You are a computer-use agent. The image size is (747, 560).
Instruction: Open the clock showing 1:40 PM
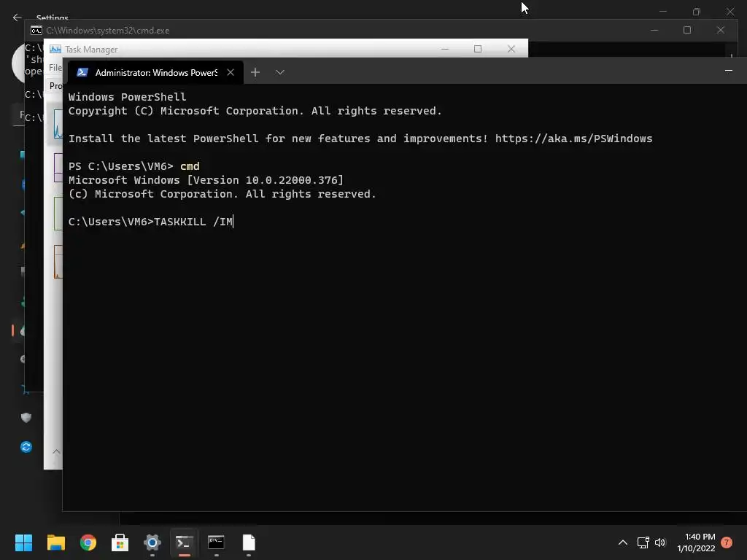click(700, 537)
